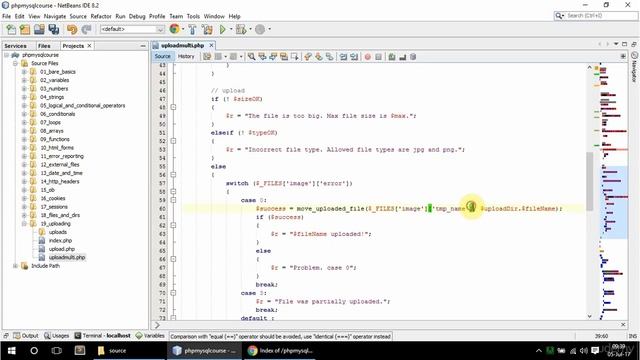Click the Debug Project icon

coord(241,29)
